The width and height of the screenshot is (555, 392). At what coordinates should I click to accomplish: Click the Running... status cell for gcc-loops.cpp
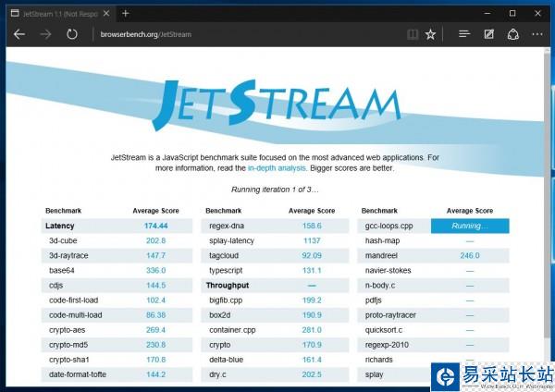point(470,226)
